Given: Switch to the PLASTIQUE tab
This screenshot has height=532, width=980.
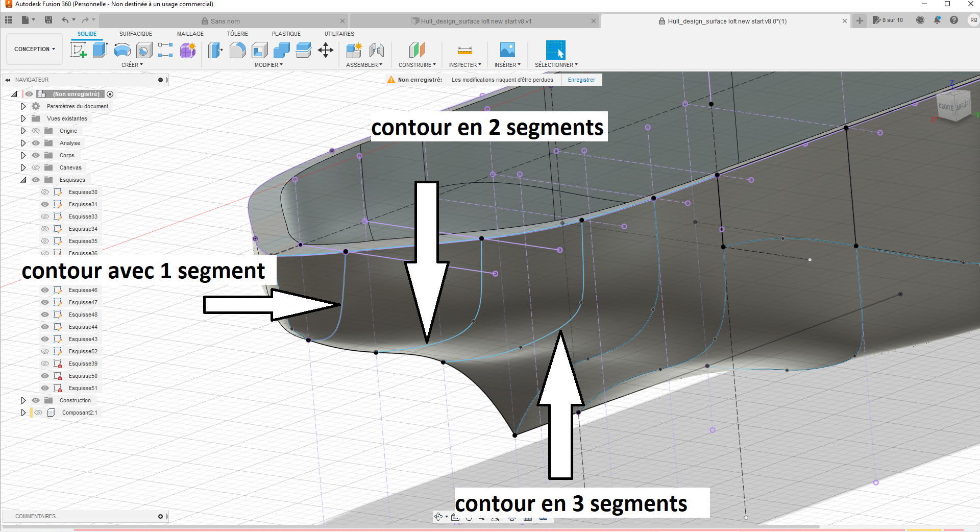Looking at the screenshot, I should (286, 34).
